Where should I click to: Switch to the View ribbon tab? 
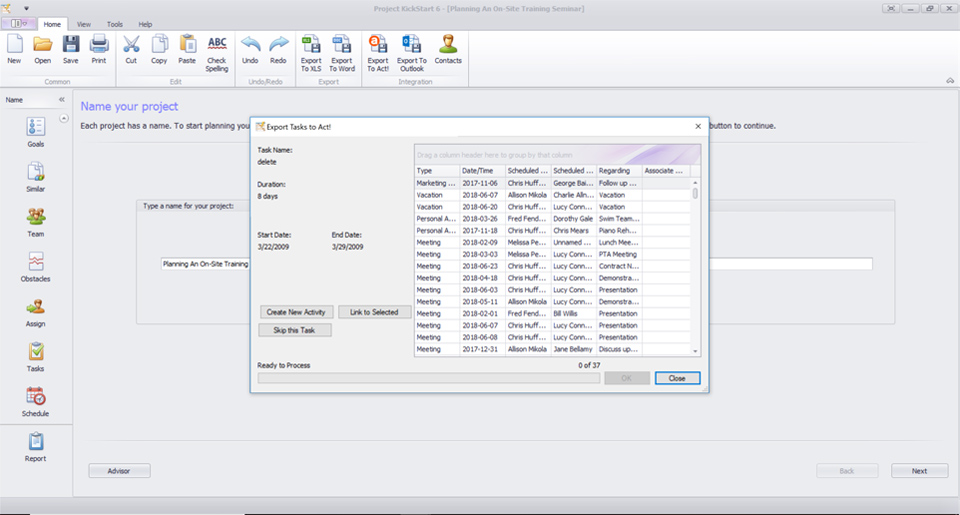coord(84,24)
